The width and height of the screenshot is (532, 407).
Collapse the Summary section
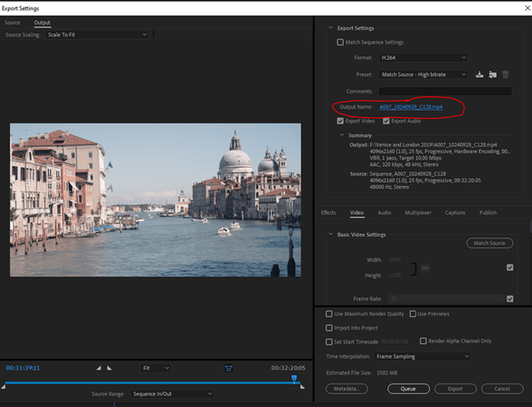point(342,135)
